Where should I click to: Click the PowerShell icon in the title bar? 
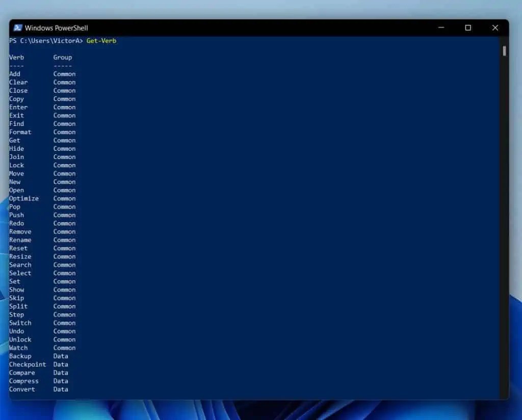point(18,28)
